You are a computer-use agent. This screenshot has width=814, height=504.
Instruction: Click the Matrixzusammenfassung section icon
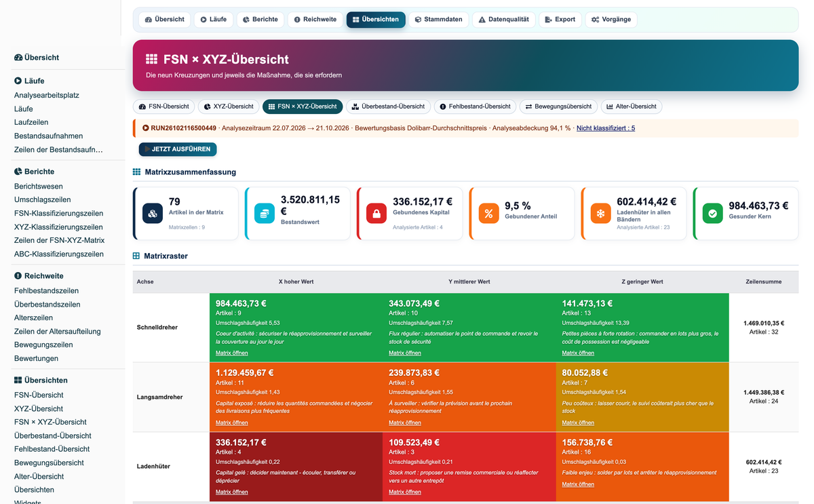point(136,172)
